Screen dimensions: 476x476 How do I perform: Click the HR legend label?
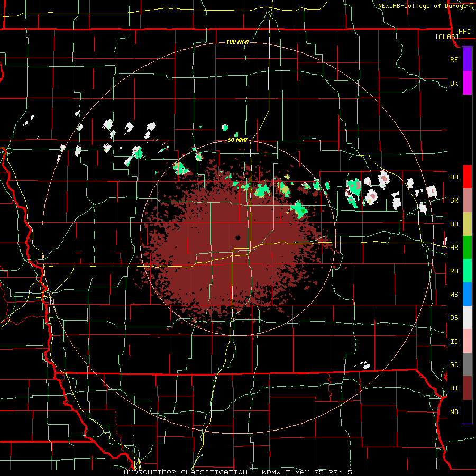tap(454, 248)
